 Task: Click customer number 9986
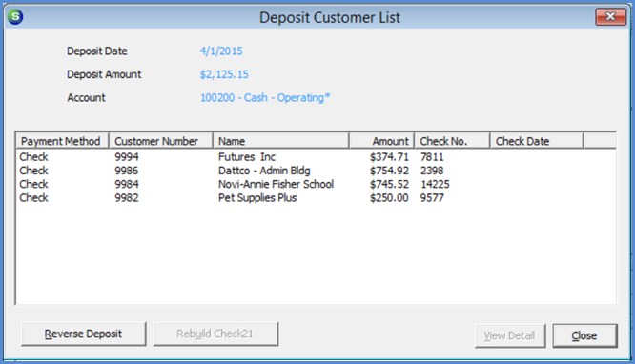click(x=127, y=171)
